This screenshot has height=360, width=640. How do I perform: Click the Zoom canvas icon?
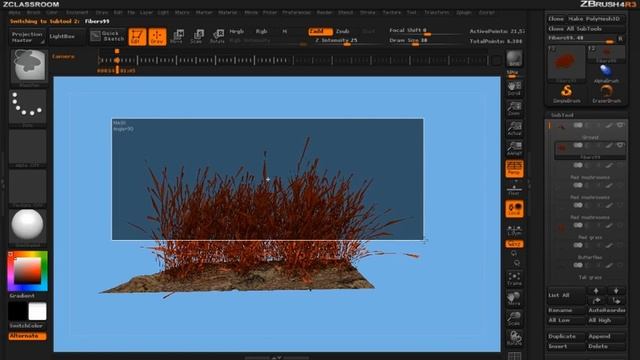[x=514, y=108]
